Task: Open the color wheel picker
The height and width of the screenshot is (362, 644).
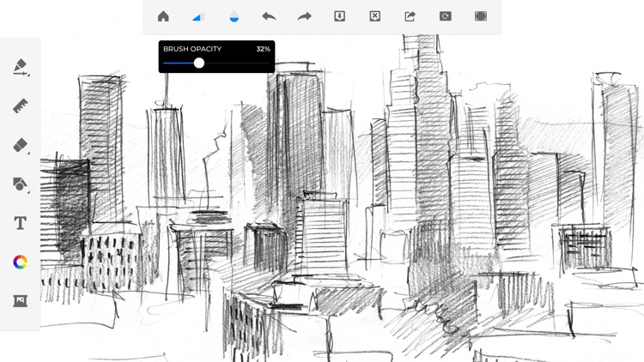Action: [21, 262]
